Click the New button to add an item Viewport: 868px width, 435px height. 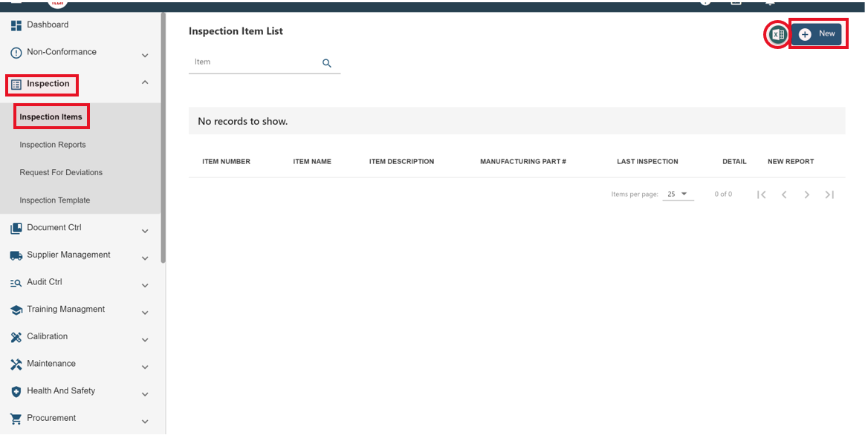[817, 33]
